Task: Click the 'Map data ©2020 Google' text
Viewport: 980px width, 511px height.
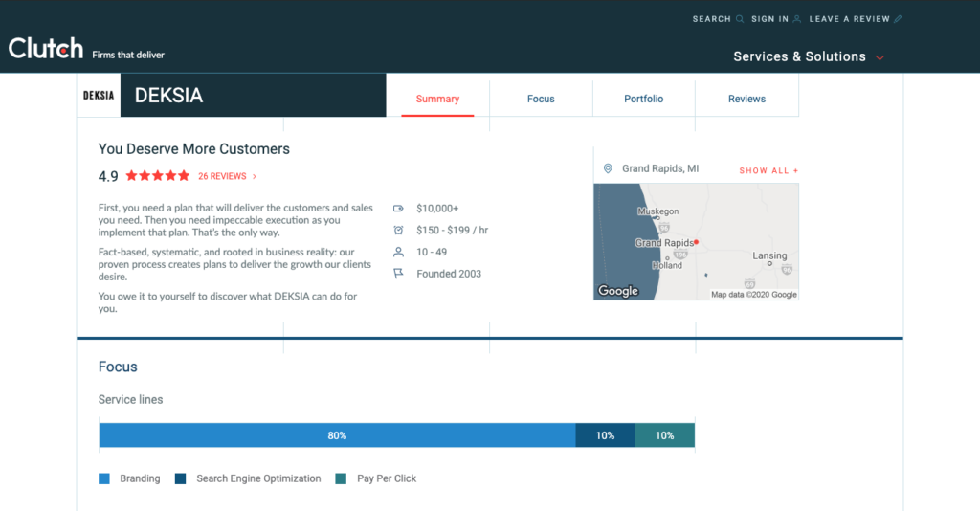Action: 754,294
